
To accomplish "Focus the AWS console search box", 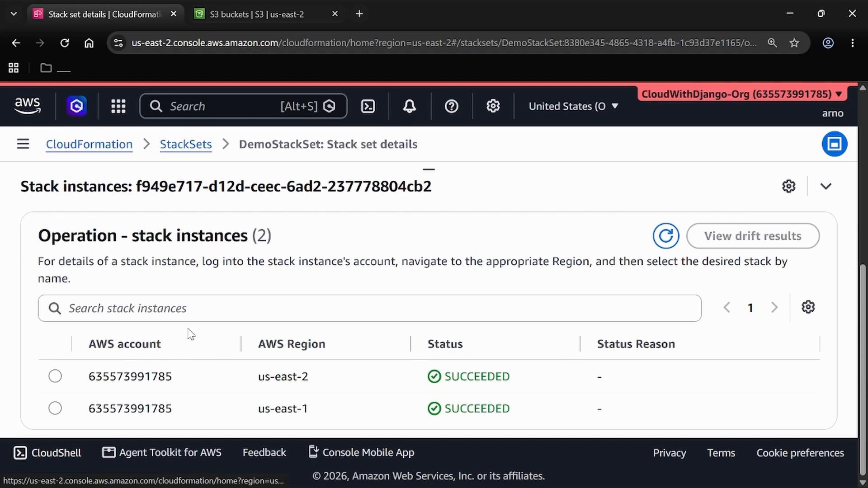I will pyautogui.click(x=243, y=106).
